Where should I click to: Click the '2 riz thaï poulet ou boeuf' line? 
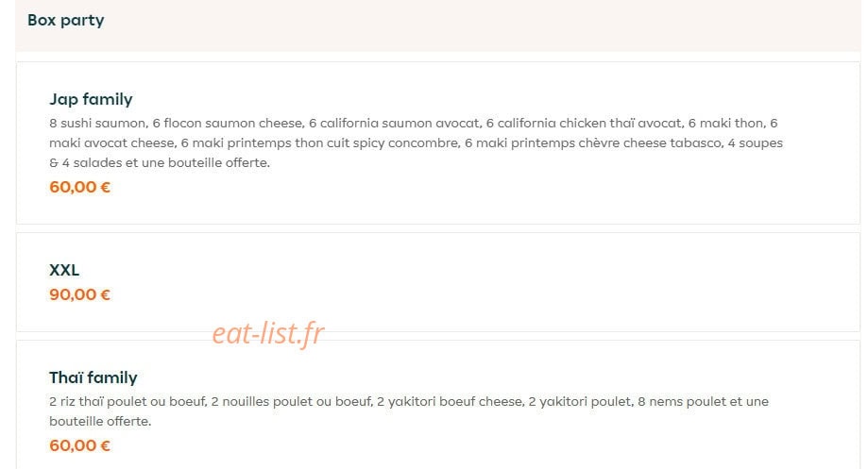409,401
